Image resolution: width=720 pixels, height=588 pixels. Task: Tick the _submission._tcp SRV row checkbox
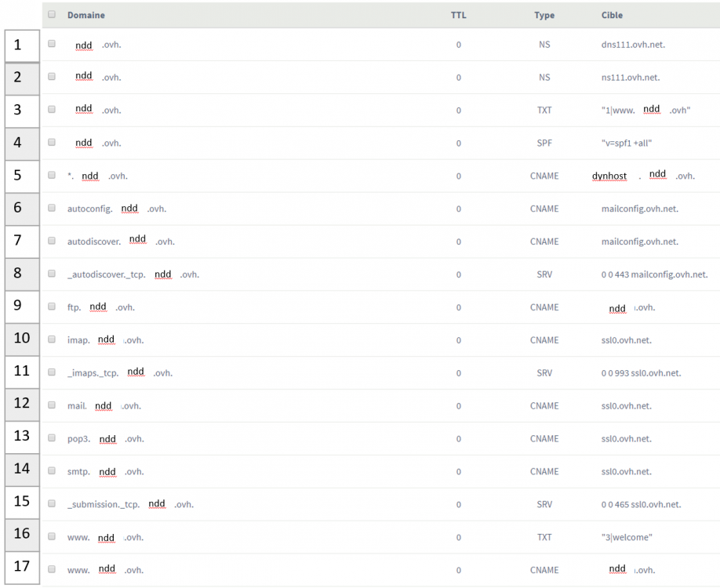pyautogui.click(x=52, y=504)
